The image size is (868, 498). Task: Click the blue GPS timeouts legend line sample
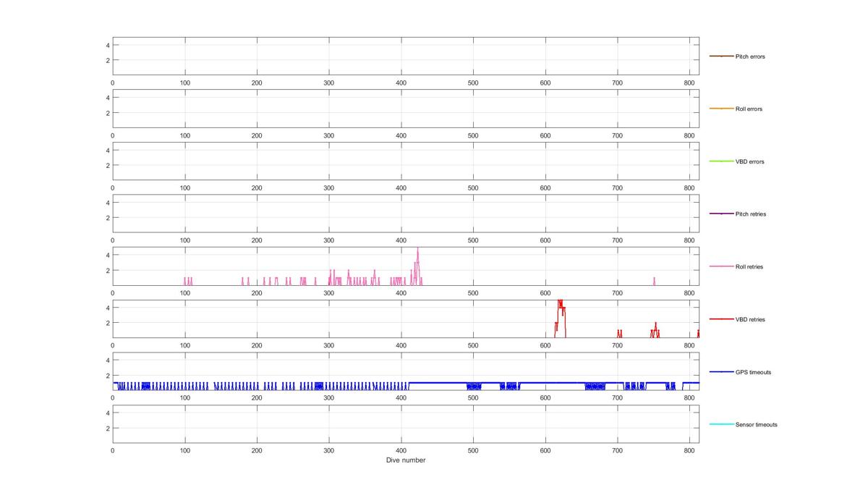(x=721, y=372)
